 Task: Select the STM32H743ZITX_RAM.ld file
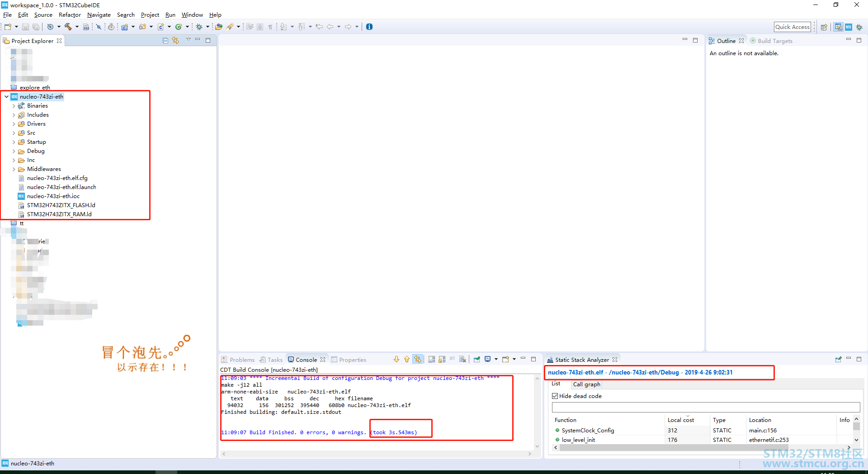(x=55, y=214)
